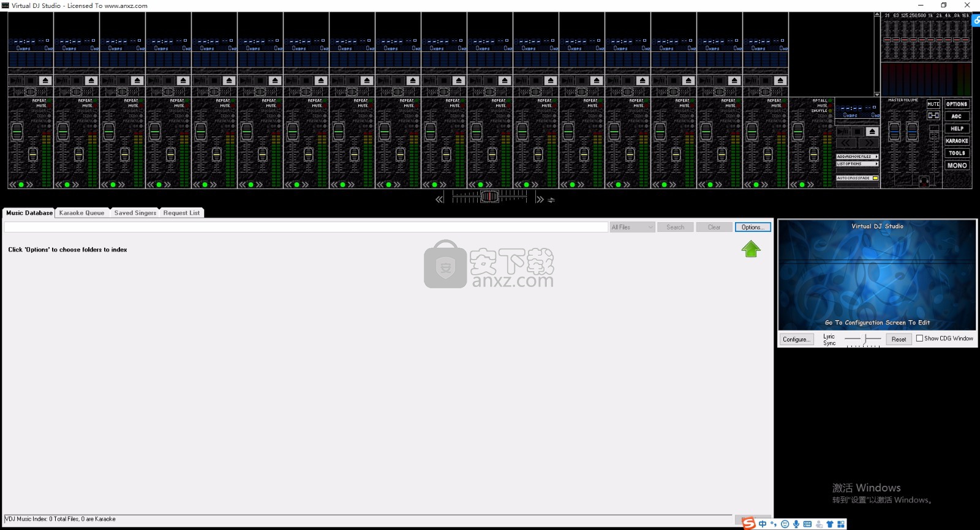Click the Lyric Sync Reset button
The image size is (980, 530).
coord(899,339)
